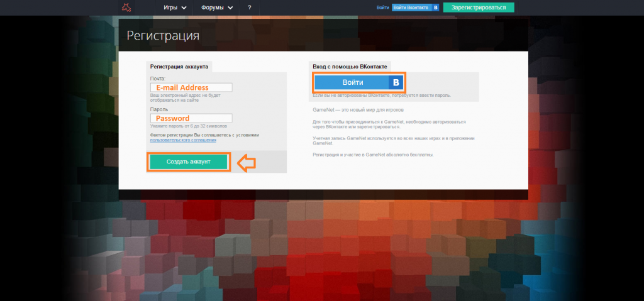Click the large blue Войти VK button
Screen dimensions: 644x301
[x=359, y=82]
